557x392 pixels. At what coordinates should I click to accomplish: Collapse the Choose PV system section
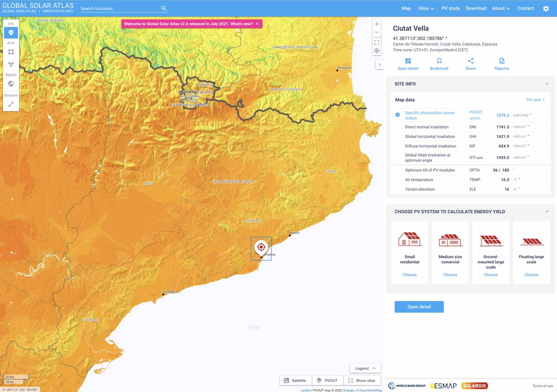tap(547, 212)
